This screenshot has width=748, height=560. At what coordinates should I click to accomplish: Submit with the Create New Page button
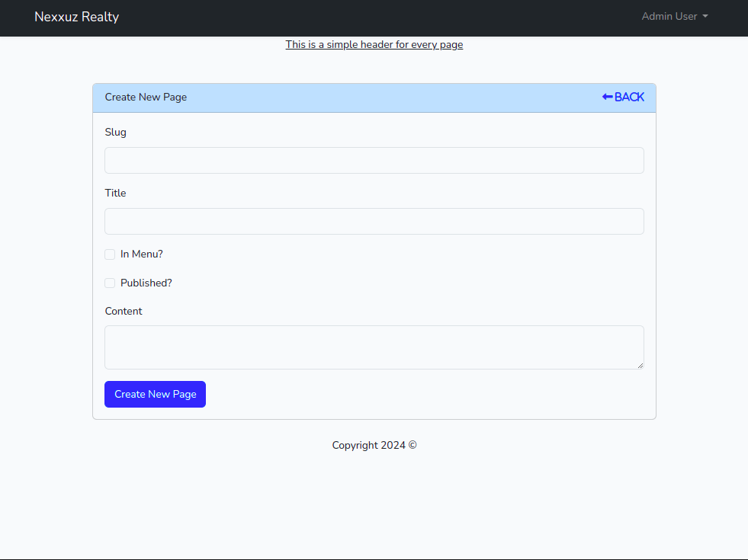pos(155,394)
